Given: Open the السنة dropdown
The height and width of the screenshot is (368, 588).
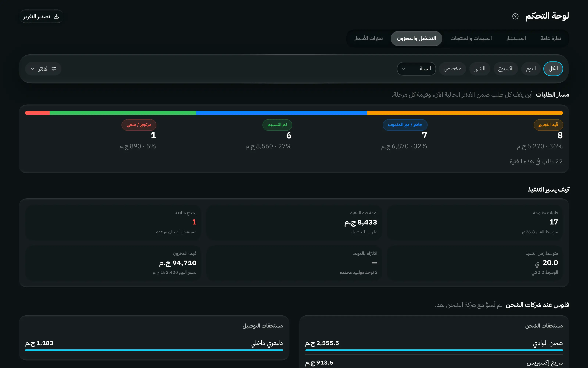Looking at the screenshot, I should click(x=416, y=69).
